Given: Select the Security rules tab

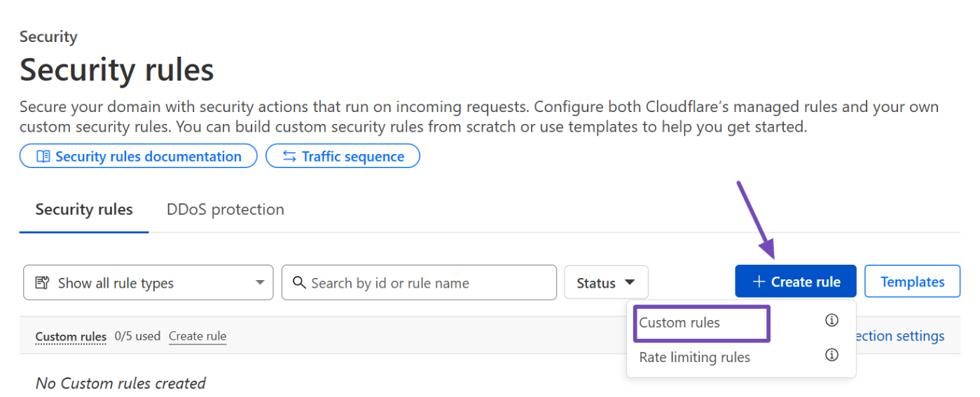Looking at the screenshot, I should pyautogui.click(x=84, y=209).
